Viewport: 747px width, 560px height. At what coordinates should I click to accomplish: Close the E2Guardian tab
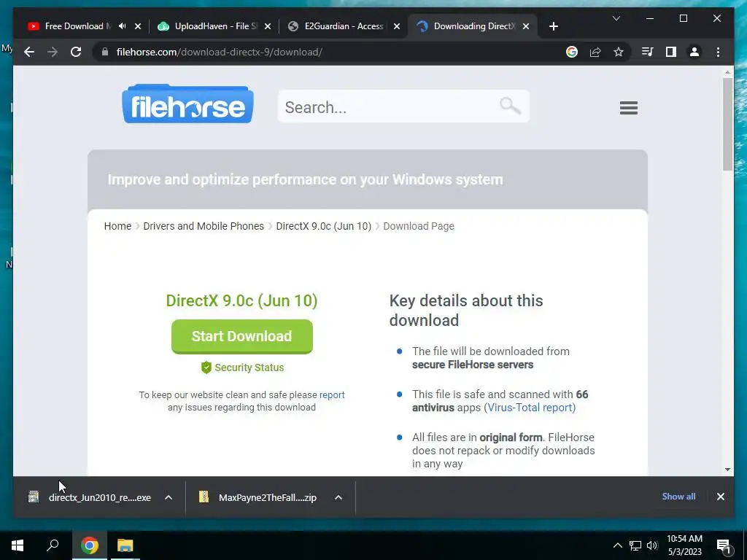point(397,26)
